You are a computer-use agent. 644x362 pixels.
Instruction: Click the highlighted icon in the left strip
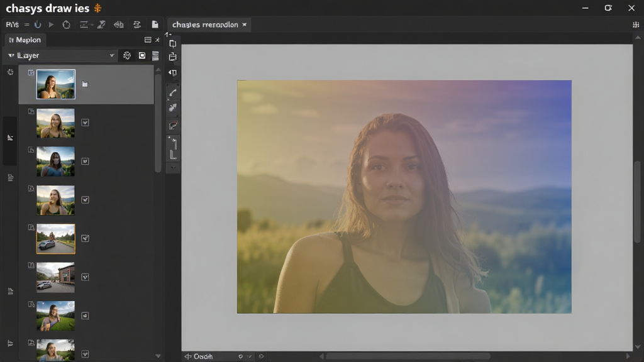10,138
